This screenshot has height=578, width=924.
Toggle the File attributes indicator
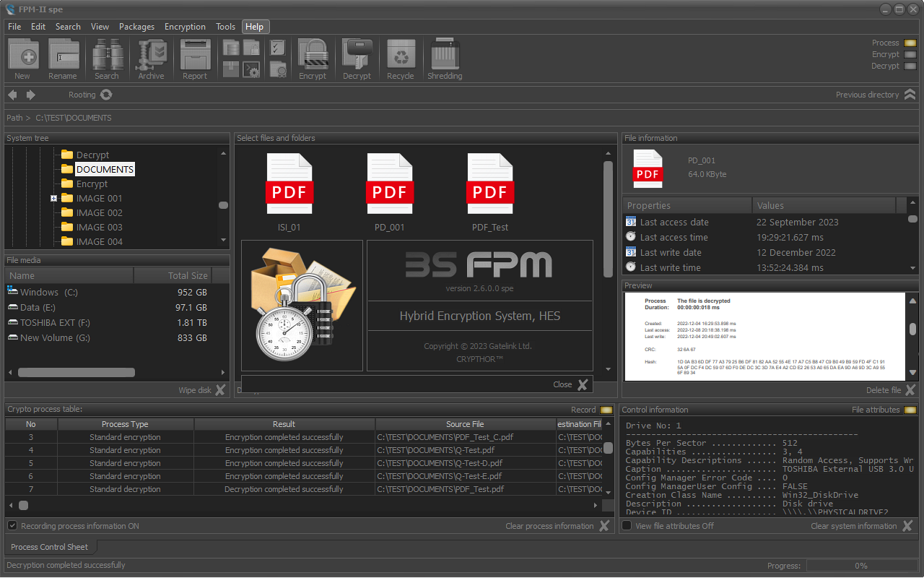(910, 410)
